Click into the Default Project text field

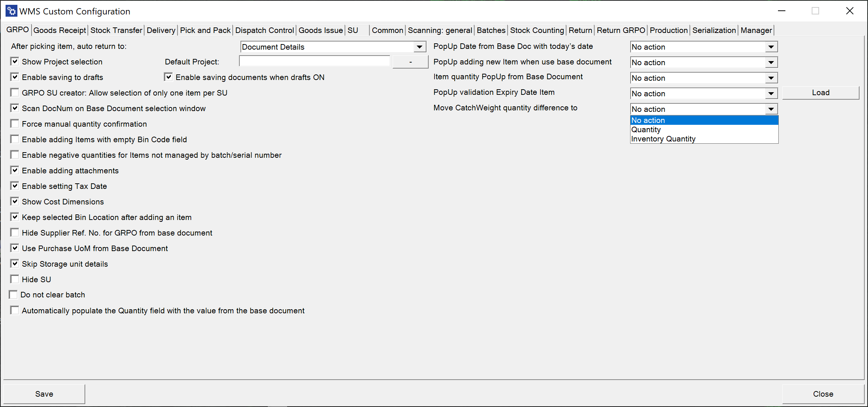pos(314,61)
